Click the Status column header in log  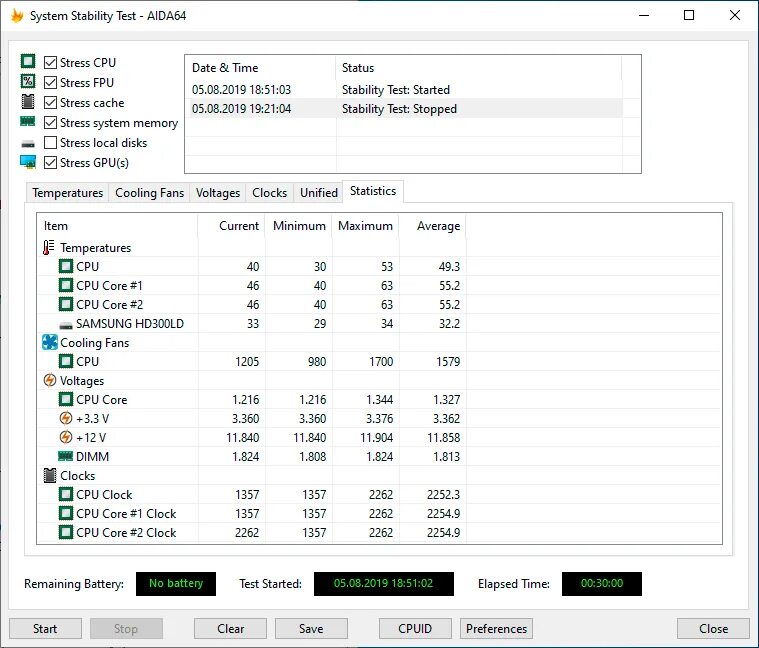pyautogui.click(x=478, y=68)
